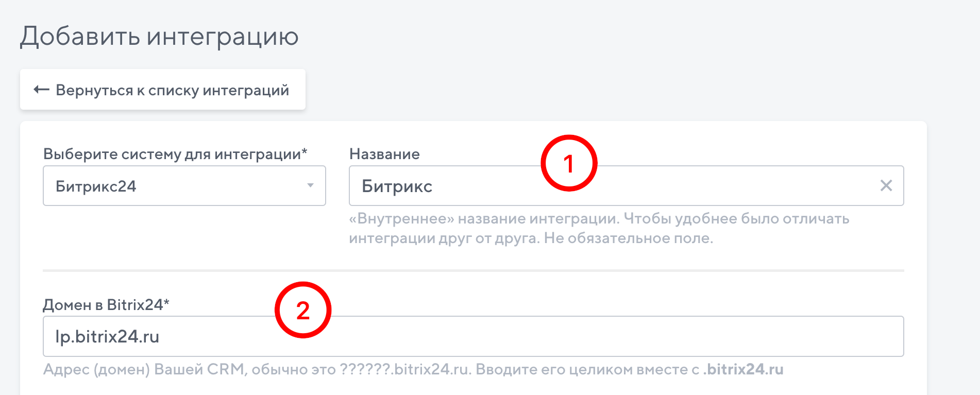980x395 pixels.
Task: Click the Название field label
Action: (384, 154)
